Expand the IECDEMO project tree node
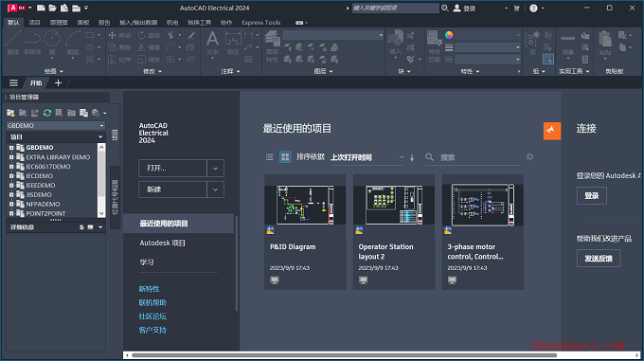Image resolution: width=644 pixels, height=361 pixels. (x=11, y=176)
